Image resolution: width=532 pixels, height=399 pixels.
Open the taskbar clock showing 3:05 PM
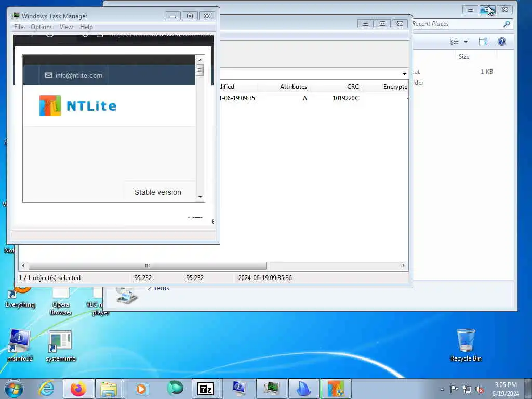[x=506, y=389]
